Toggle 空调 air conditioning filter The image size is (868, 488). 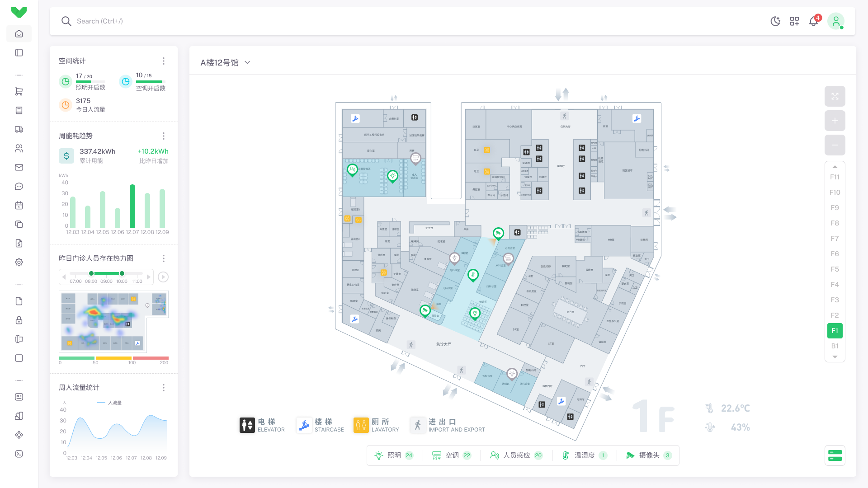(451, 455)
